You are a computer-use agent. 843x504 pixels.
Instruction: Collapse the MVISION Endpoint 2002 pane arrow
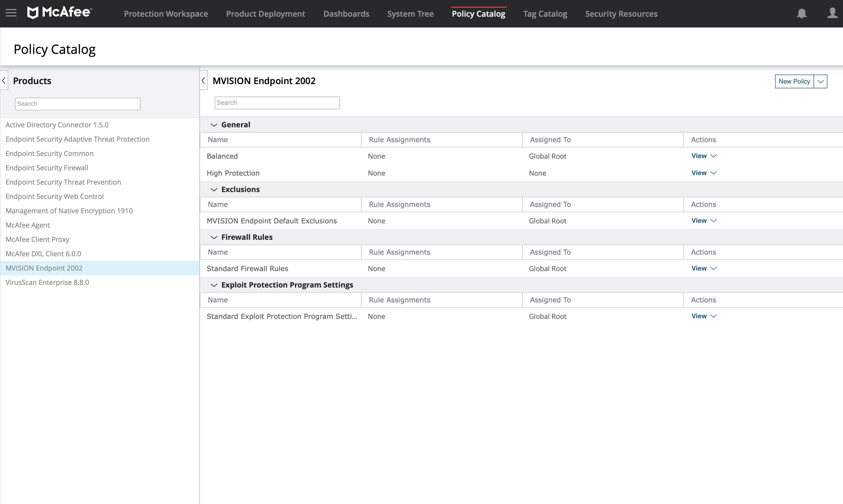pyautogui.click(x=204, y=80)
